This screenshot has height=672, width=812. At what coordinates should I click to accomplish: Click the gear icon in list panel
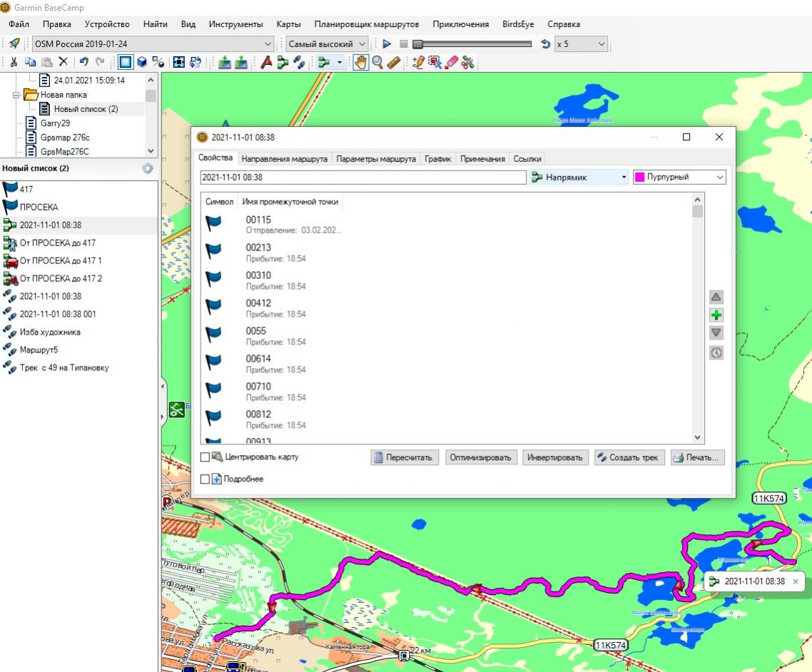coord(148,169)
